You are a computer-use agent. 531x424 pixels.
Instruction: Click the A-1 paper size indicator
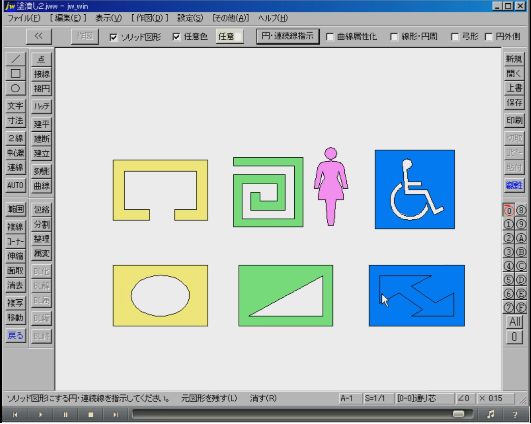pyautogui.click(x=349, y=398)
